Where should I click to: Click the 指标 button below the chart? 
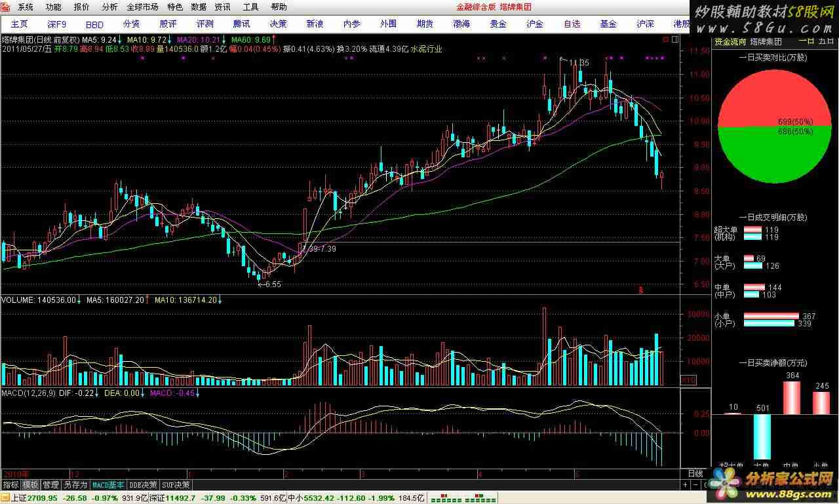pyautogui.click(x=10, y=485)
